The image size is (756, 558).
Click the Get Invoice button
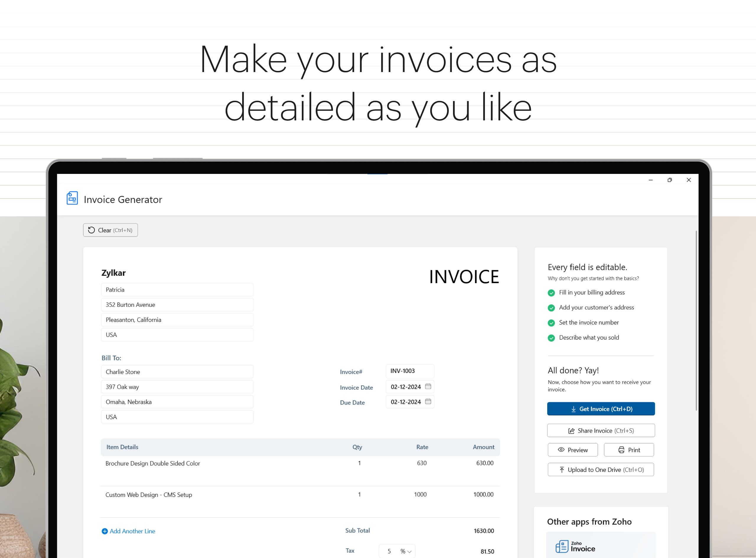tap(601, 409)
